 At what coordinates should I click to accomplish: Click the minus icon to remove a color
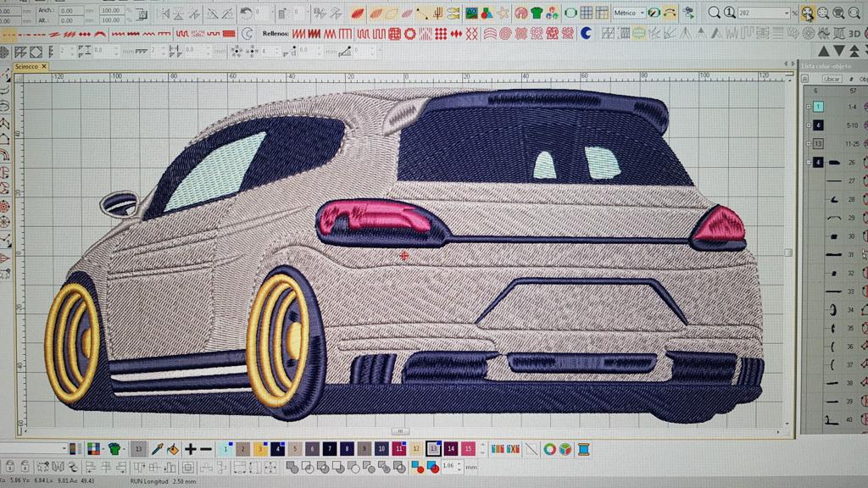(x=207, y=449)
